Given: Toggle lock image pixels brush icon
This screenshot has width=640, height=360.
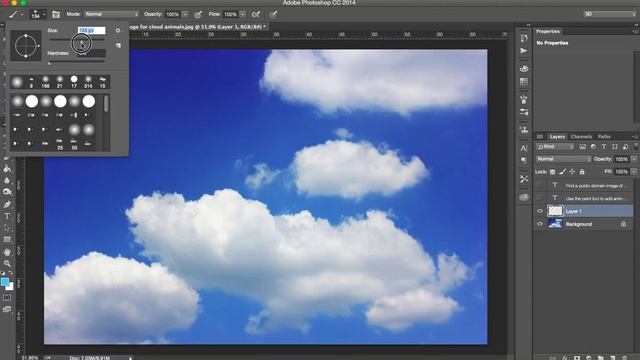Looking at the screenshot, I should 562,172.
